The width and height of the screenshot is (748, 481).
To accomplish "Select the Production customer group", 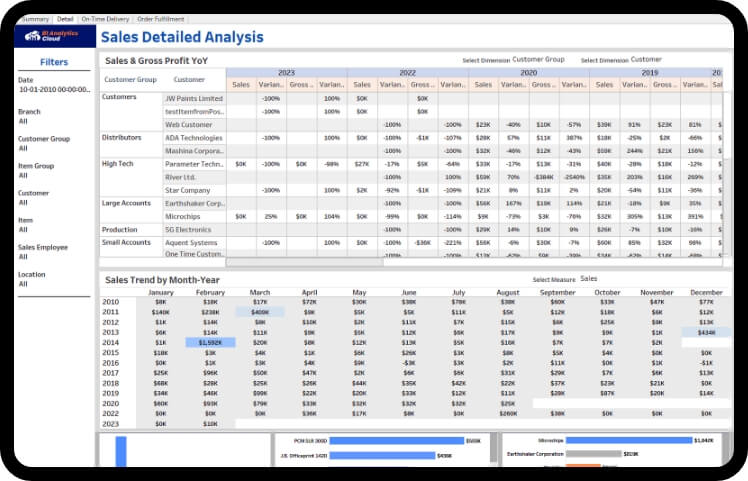I will point(119,230).
